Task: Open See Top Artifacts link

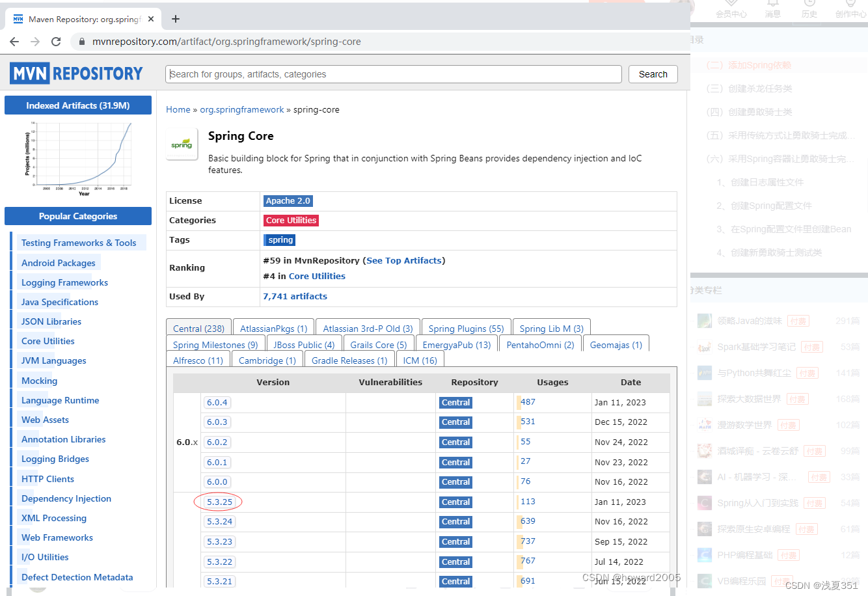Action: pyautogui.click(x=404, y=260)
